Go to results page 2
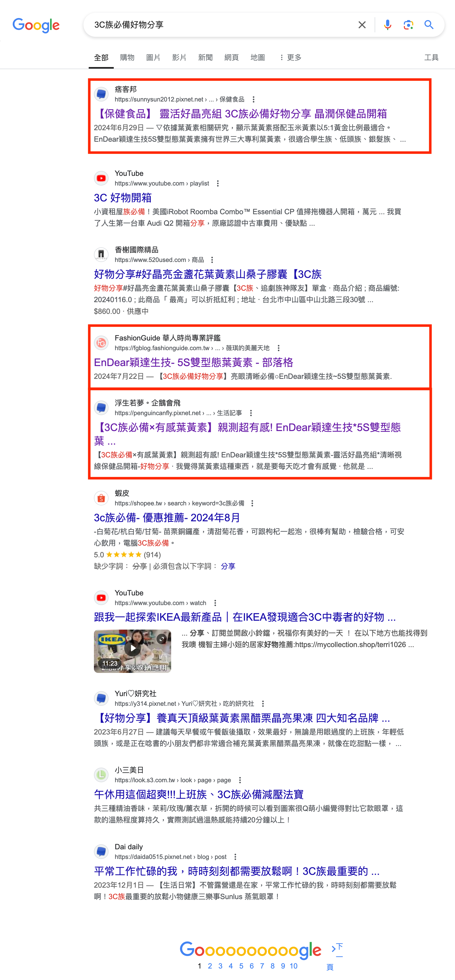This screenshot has height=980, width=455. click(210, 966)
